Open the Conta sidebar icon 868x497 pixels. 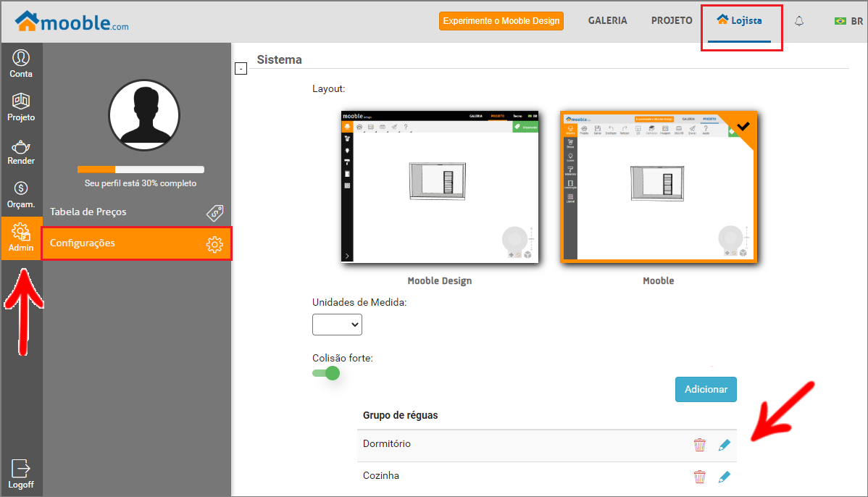pyautogui.click(x=21, y=63)
